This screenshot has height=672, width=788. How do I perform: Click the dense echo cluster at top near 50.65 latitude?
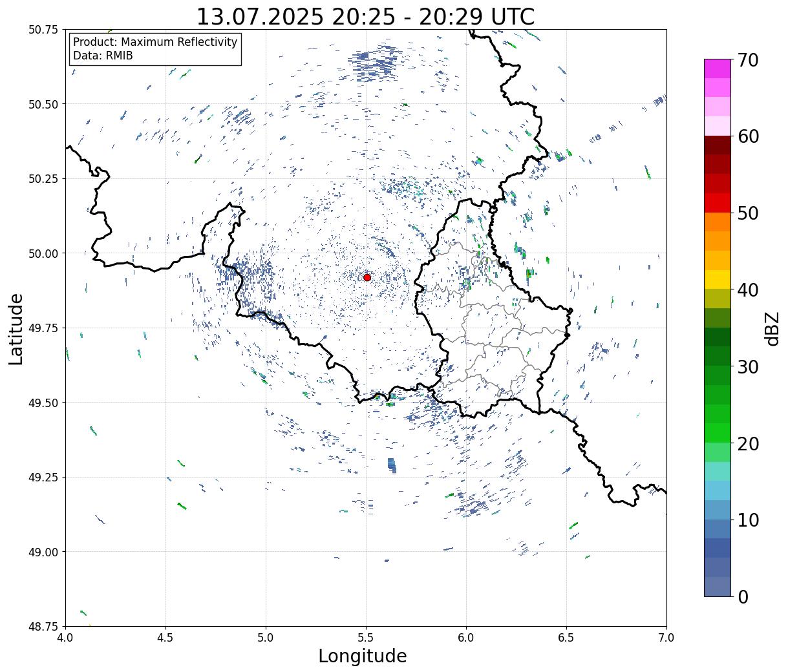[x=372, y=63]
